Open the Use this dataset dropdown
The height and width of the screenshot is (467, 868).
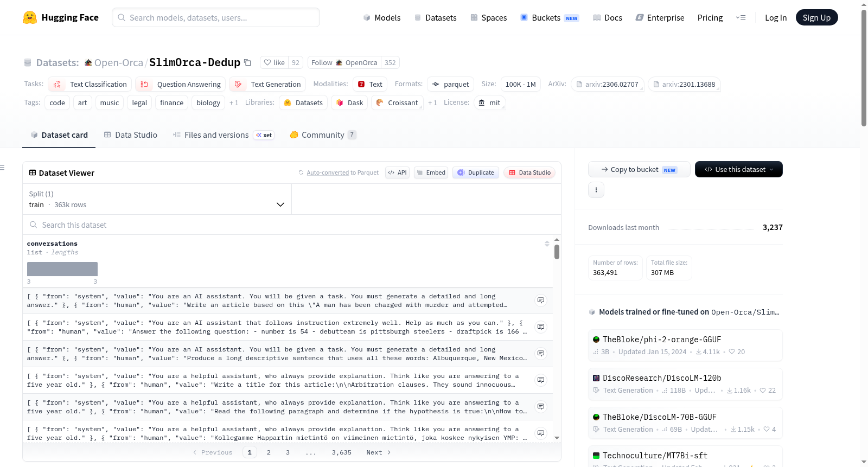[x=738, y=169]
